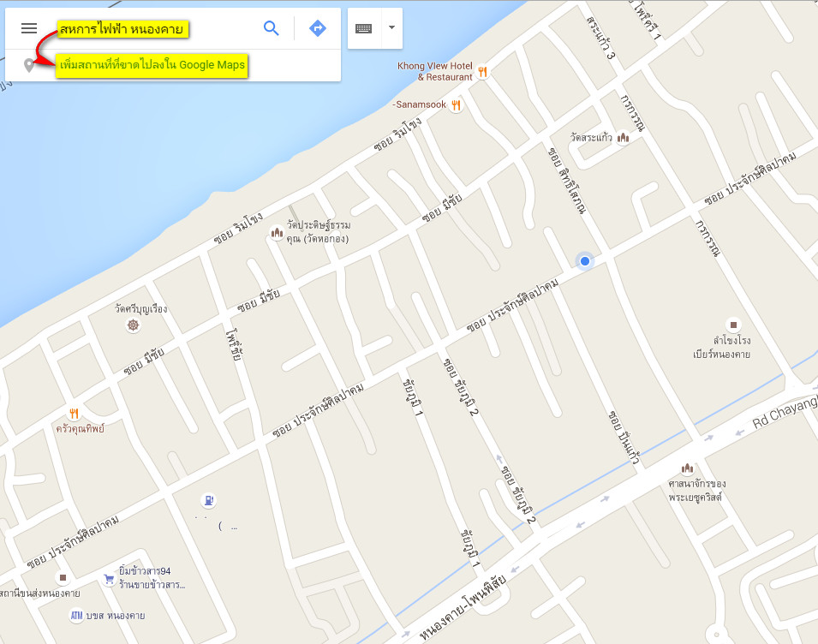Click the search box text สหการไฟฟ้า หนองคาย

pos(122,28)
